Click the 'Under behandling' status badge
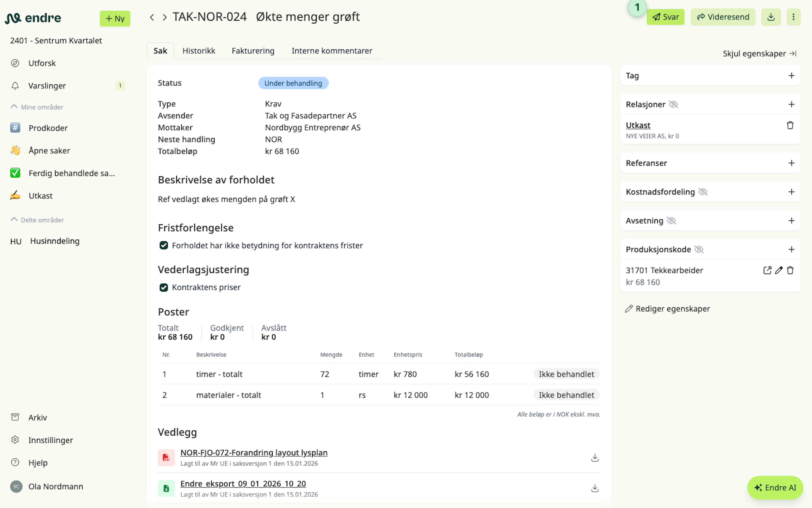The image size is (812, 508). 293,83
